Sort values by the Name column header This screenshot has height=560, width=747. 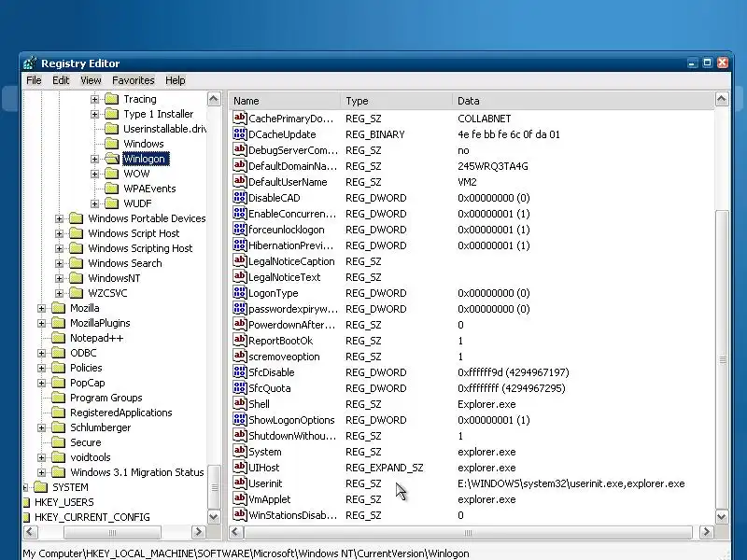(285, 101)
